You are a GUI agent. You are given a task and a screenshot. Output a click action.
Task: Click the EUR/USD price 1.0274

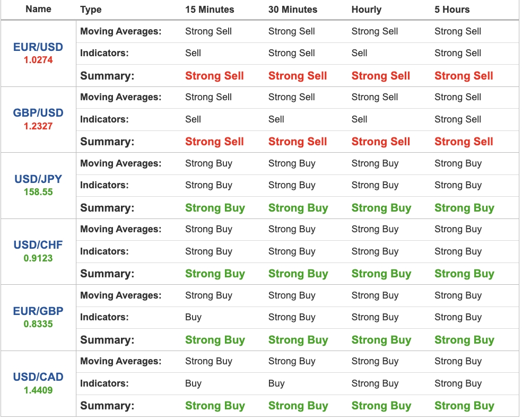click(38, 60)
